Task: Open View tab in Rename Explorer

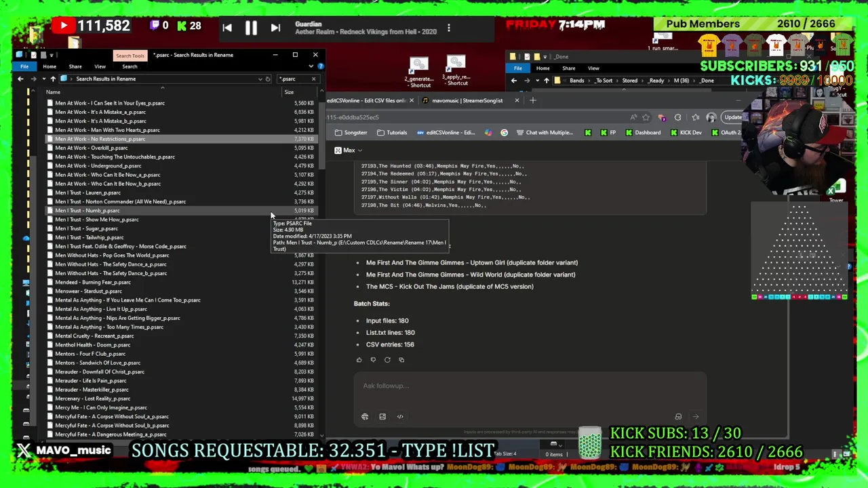Action: pos(100,66)
